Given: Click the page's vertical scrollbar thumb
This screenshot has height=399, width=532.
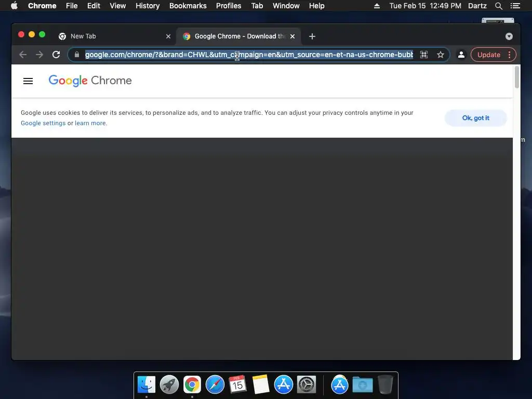Looking at the screenshot, I should (x=517, y=77).
